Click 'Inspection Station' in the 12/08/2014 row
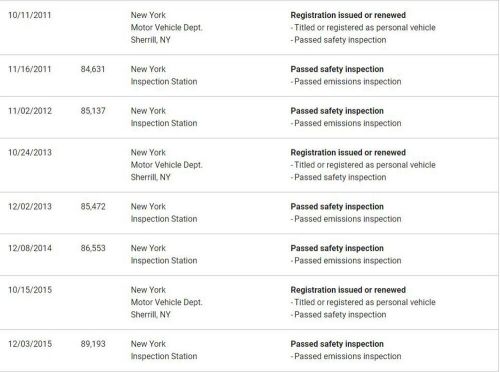The height and width of the screenshot is (372, 500). click(x=164, y=261)
